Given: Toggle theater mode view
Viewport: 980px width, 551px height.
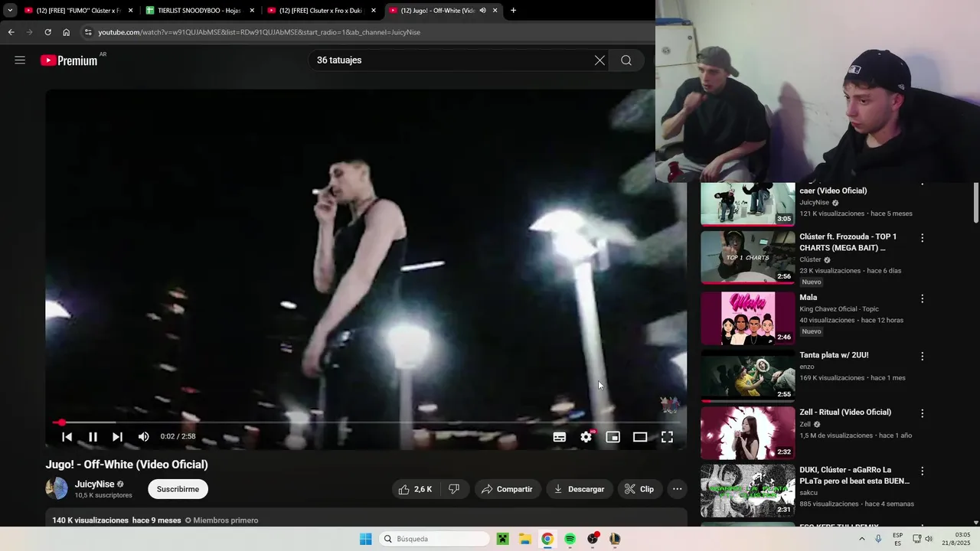Looking at the screenshot, I should pos(640,437).
